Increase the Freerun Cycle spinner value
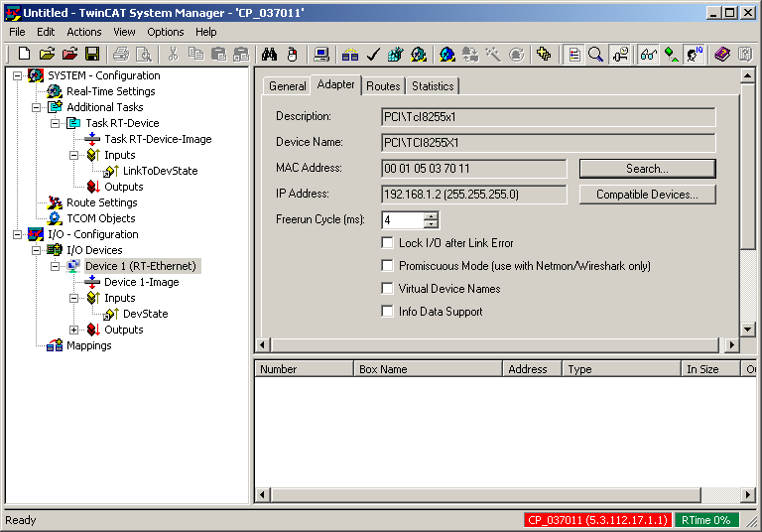This screenshot has height=532, width=762. tap(431, 216)
